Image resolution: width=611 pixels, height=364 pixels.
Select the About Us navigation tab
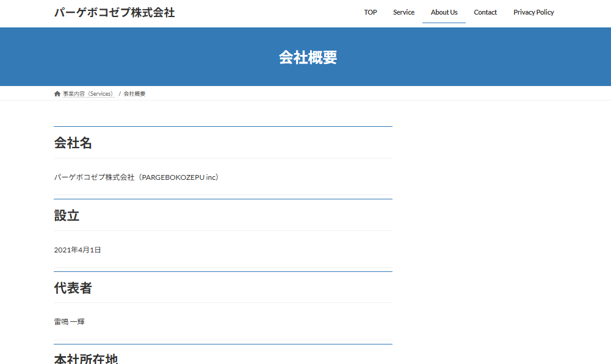tap(444, 12)
